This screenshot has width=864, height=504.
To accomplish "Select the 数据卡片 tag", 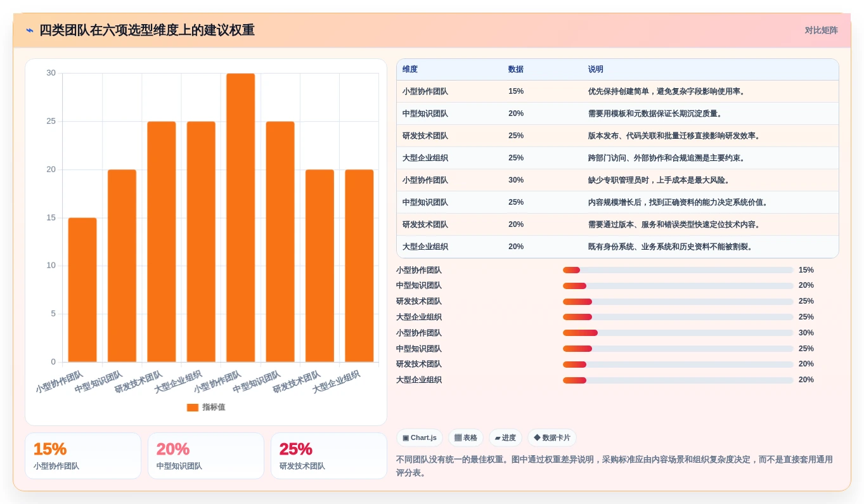I will [552, 437].
